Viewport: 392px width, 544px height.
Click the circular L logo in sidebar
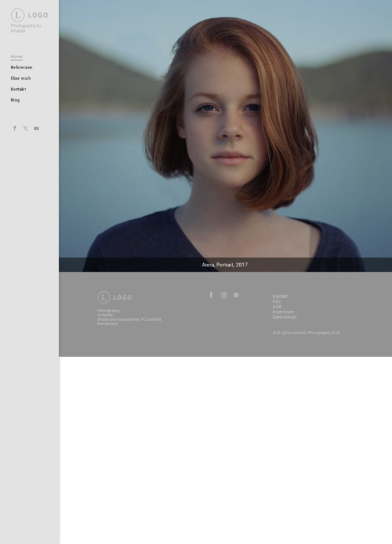[18, 14]
